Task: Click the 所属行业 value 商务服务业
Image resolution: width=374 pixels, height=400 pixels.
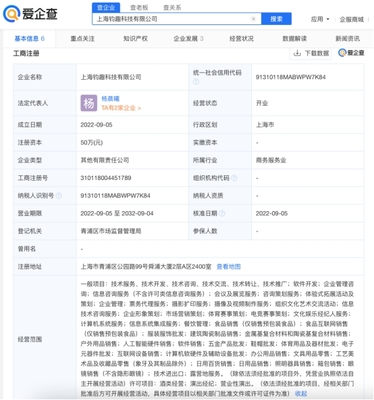Action: [x=271, y=160]
